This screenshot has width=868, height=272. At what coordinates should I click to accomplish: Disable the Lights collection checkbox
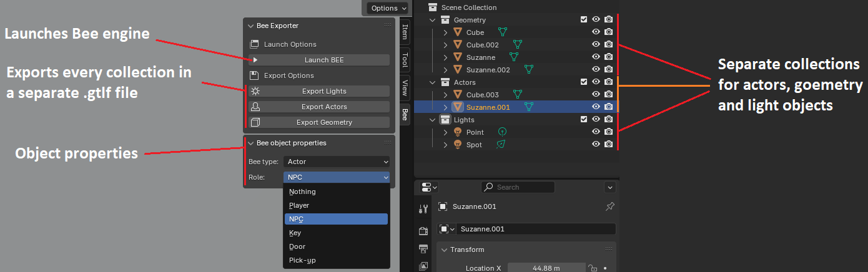583,120
